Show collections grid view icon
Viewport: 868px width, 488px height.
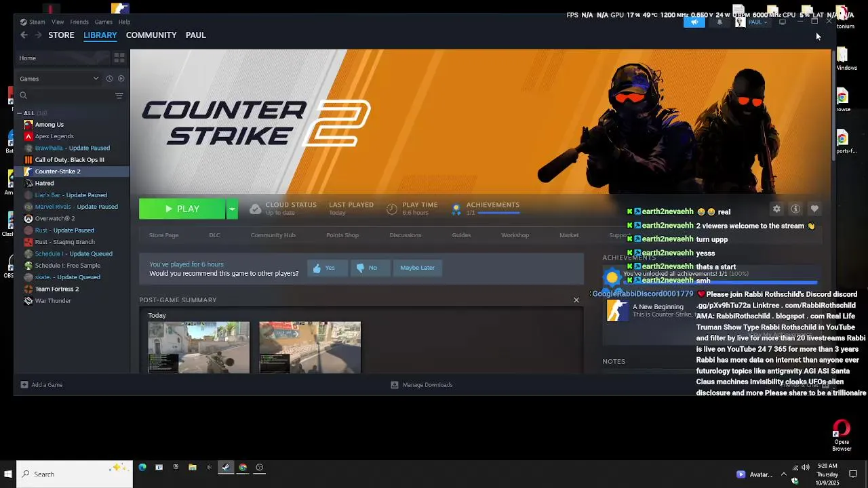(x=119, y=58)
